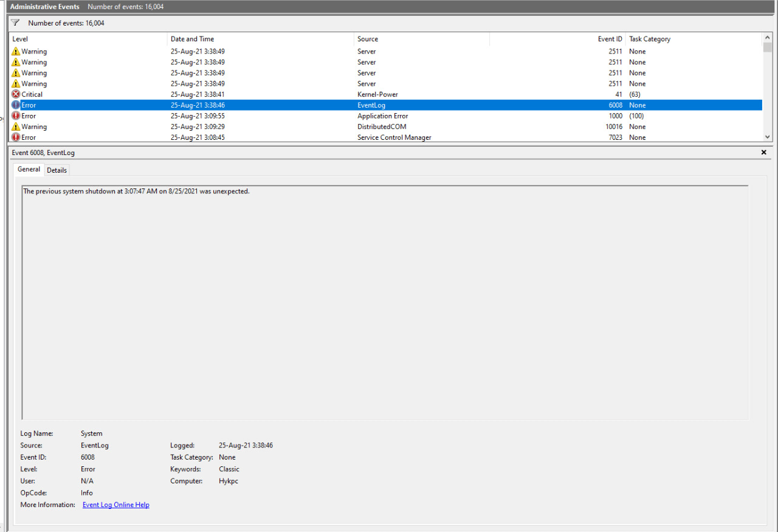The width and height of the screenshot is (778, 532).
Task: Click the Error icon on Service Control Manager row
Action: [16, 137]
